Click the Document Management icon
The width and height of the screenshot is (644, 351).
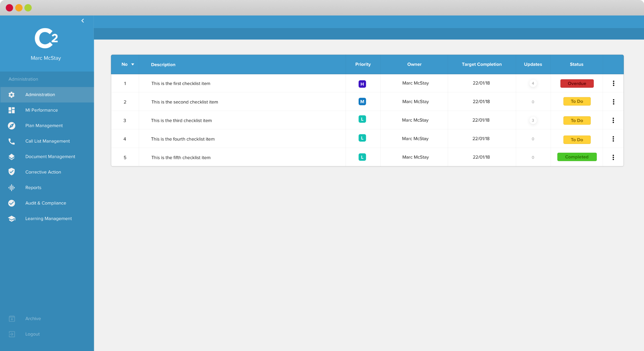[x=12, y=156]
